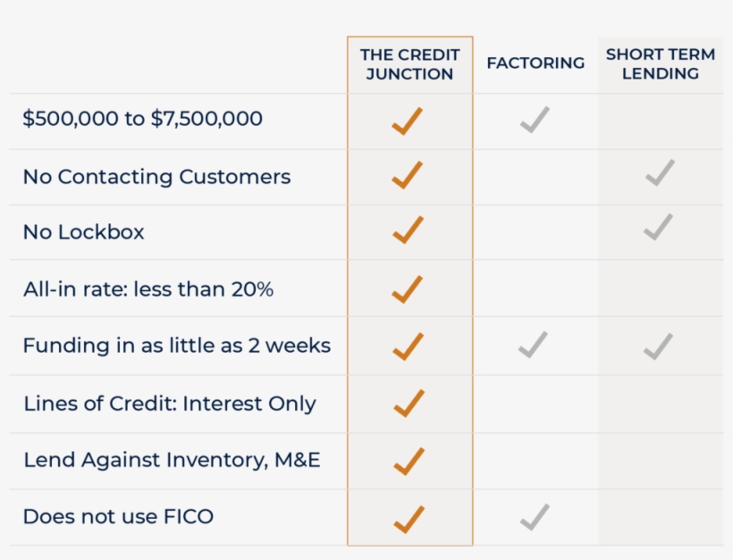Select the Short Term Lending column header
733x560 pixels.
pyautogui.click(x=661, y=64)
